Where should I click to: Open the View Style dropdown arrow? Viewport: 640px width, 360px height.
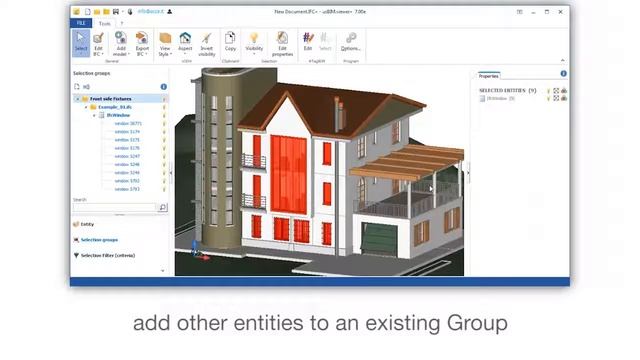click(171, 54)
